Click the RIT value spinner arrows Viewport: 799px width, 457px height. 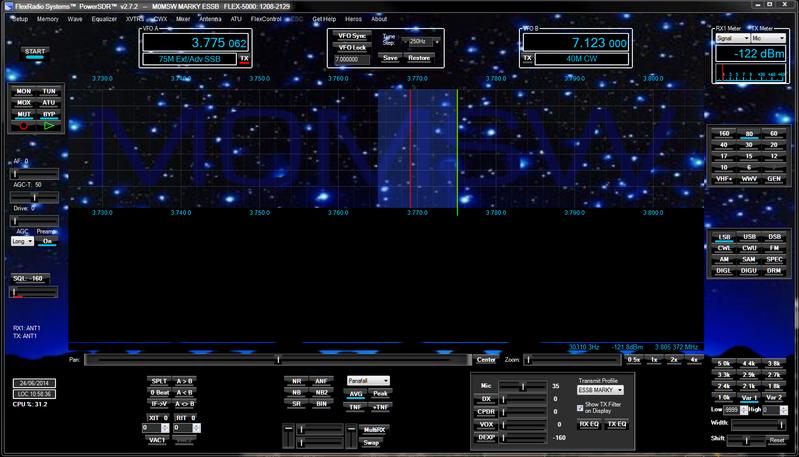pyautogui.click(x=197, y=428)
